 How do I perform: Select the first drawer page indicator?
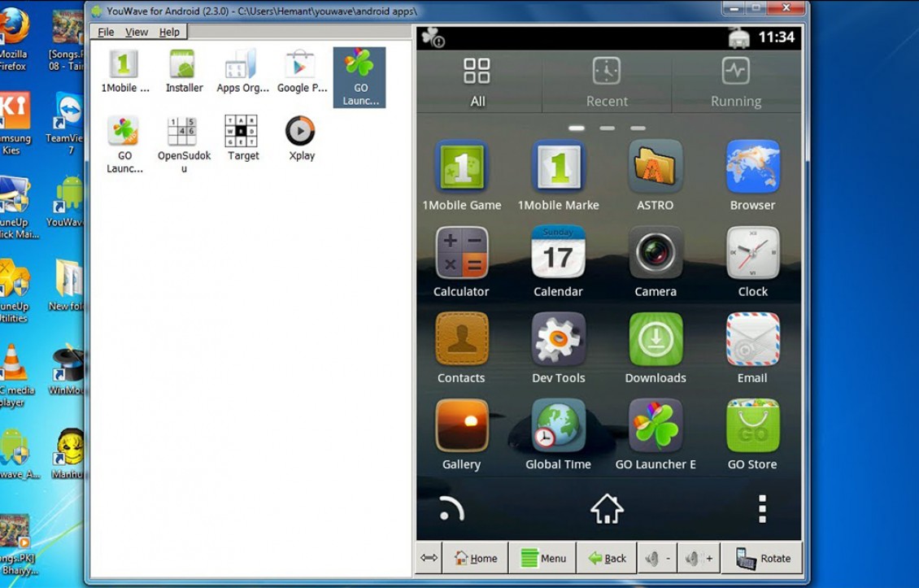pos(576,128)
